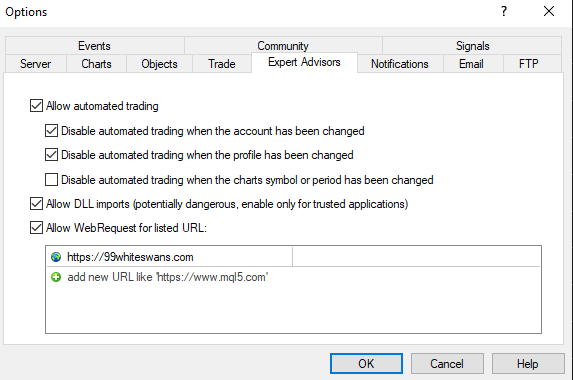Go to the Signals tab
573x380 pixels.
[x=472, y=46]
